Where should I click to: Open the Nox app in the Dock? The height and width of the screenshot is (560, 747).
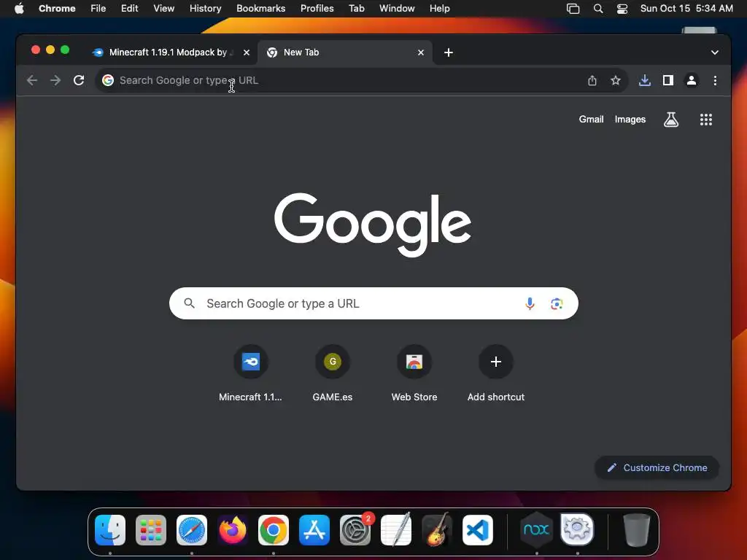(x=536, y=530)
